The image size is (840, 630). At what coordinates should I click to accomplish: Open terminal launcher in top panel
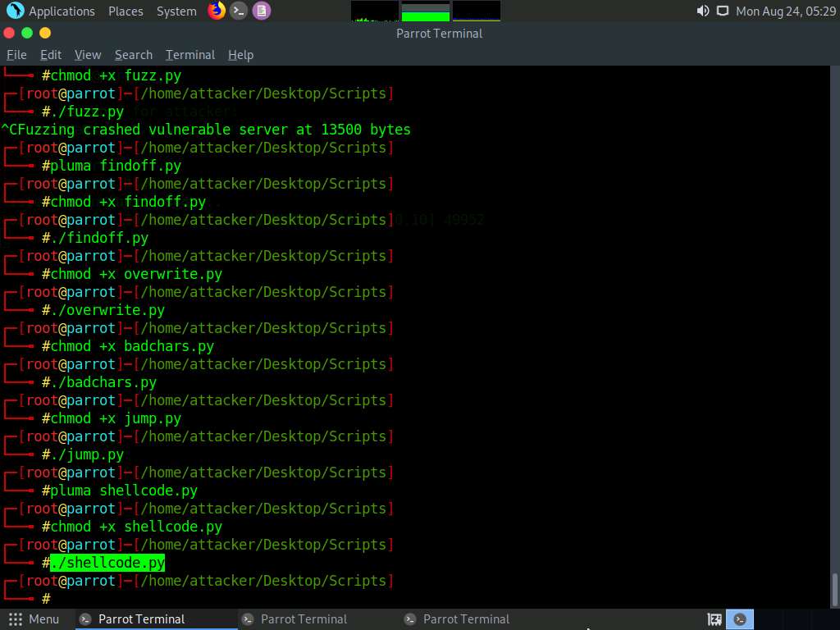239,11
